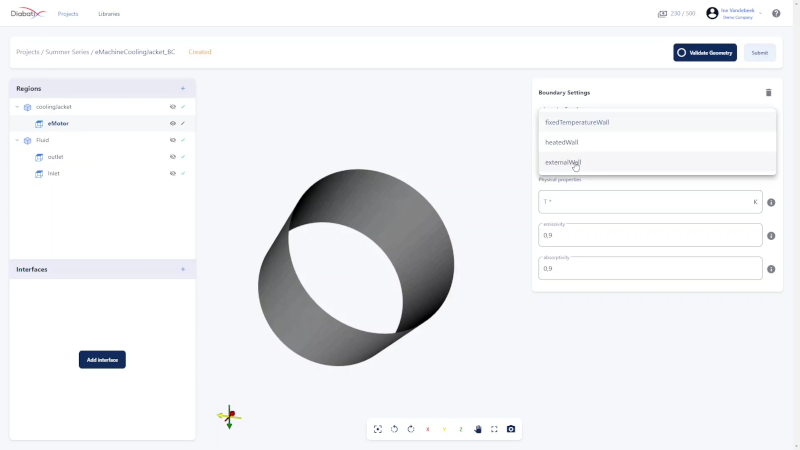Open the Libraries tab
The image size is (800, 450).
pos(109,14)
